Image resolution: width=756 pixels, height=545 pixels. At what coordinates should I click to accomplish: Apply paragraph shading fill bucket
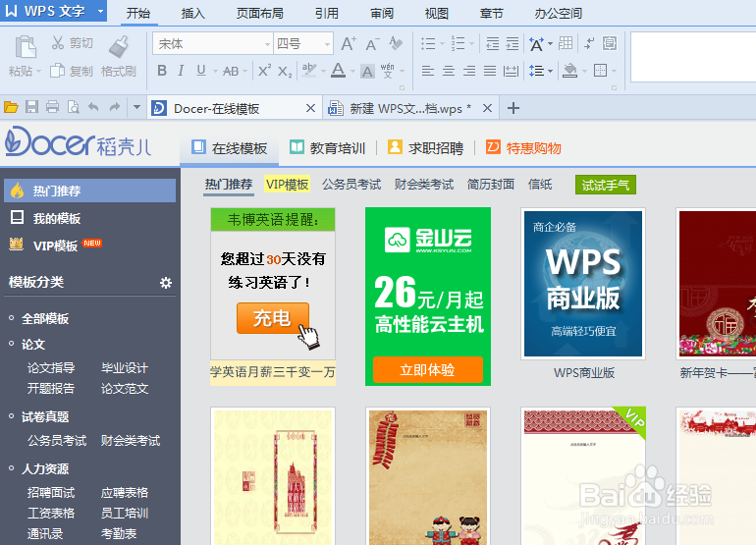pyautogui.click(x=569, y=71)
